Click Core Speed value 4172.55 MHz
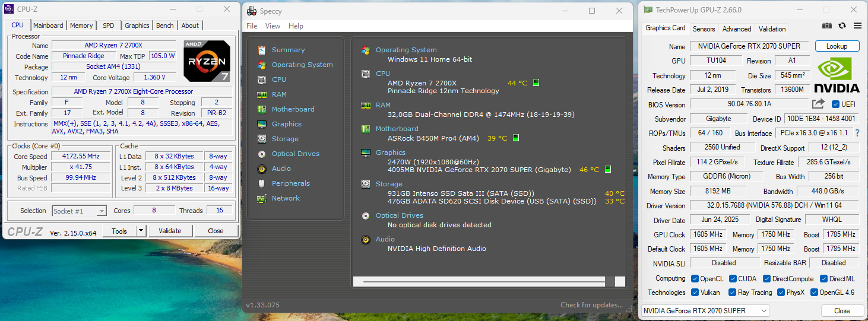Screen dimensions: 868x321 click(x=81, y=156)
